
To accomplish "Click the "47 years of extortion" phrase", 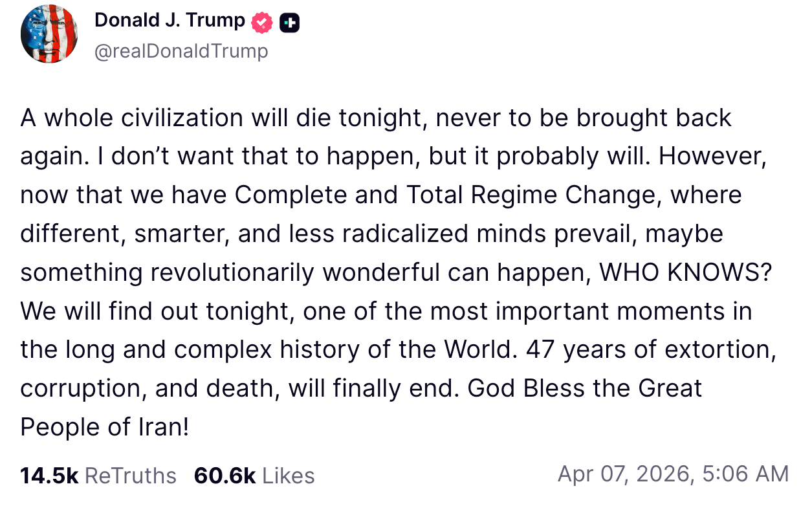I will point(651,350).
